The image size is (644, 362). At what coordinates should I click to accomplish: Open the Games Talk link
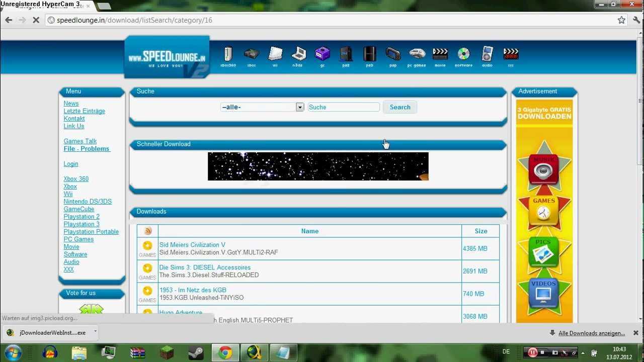pyautogui.click(x=80, y=141)
